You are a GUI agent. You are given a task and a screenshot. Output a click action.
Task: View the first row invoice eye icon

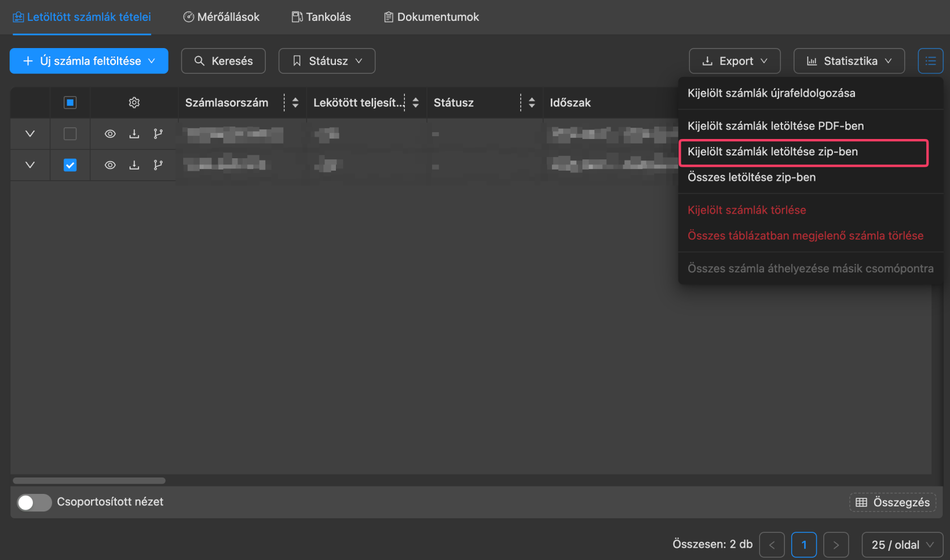[110, 134]
